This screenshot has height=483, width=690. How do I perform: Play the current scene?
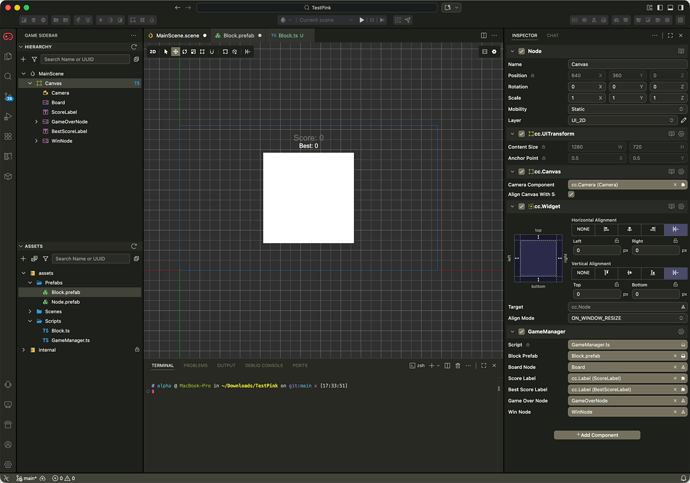click(x=362, y=20)
